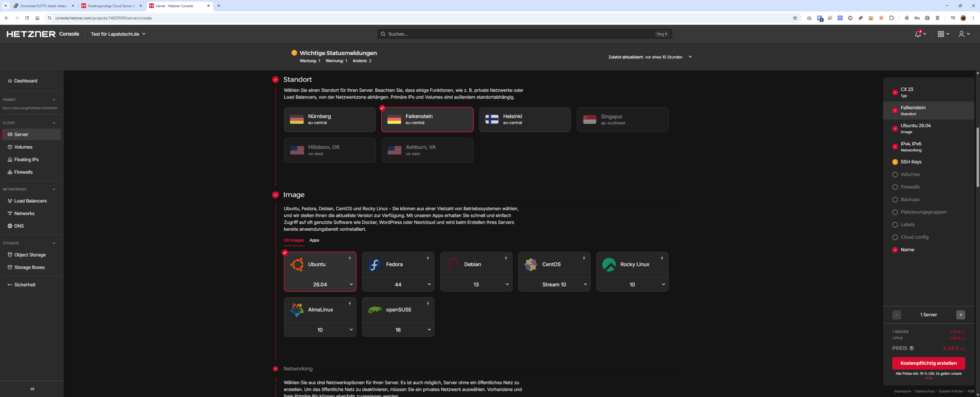Click the orange warning icon beside Statusmeldungen

pos(294,53)
